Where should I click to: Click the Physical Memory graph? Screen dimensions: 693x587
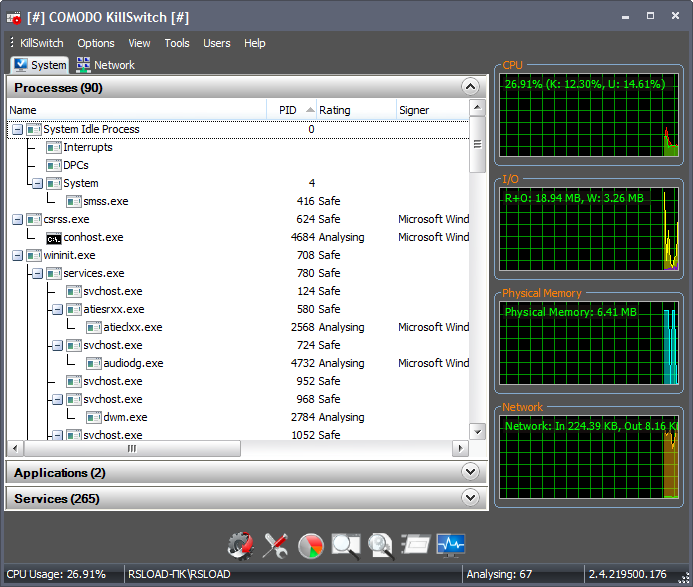(x=589, y=343)
